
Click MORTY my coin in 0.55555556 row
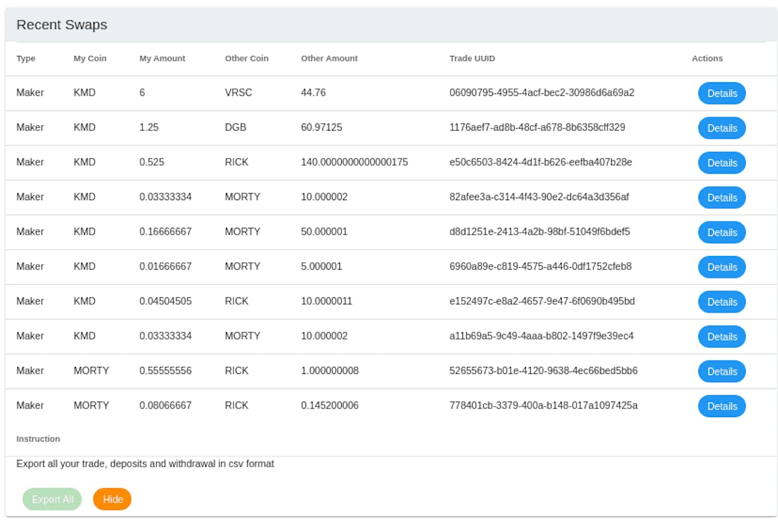[91, 371]
